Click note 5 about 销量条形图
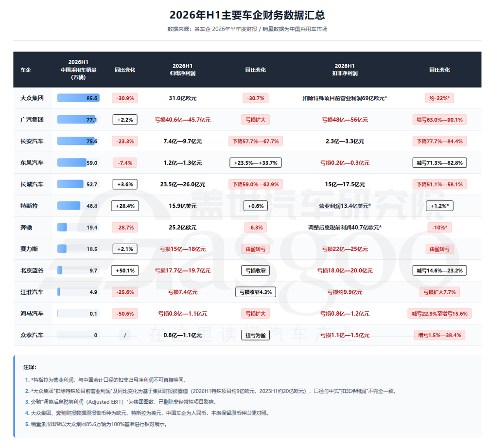Image resolution: width=489 pixels, height=448 pixels. [x=96, y=424]
